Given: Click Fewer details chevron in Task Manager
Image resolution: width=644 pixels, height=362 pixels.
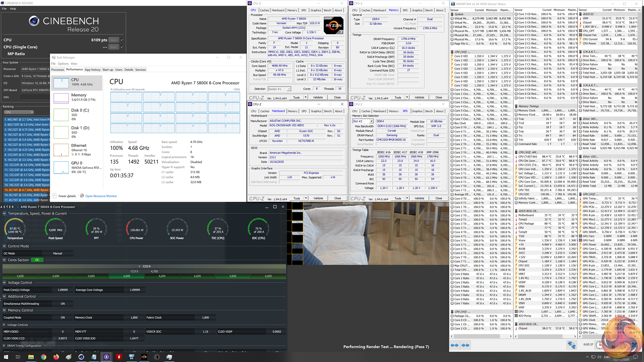Looking at the screenshot, I should [x=54, y=196].
